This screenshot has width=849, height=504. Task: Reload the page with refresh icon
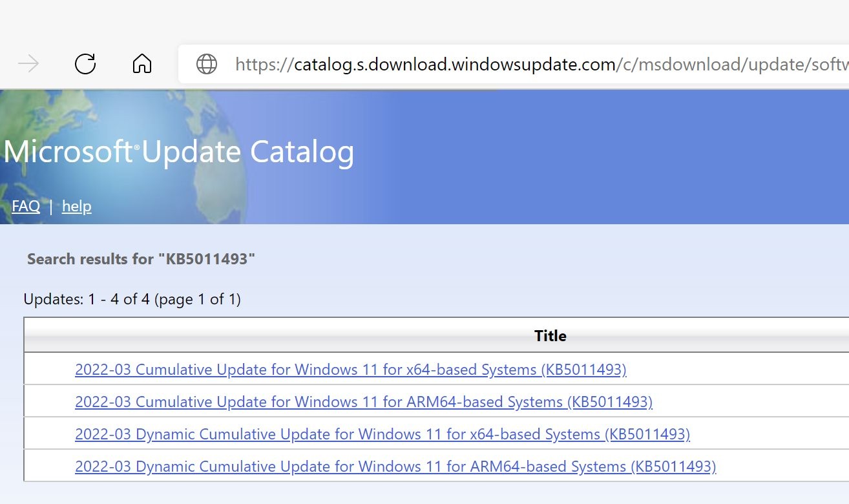click(85, 63)
